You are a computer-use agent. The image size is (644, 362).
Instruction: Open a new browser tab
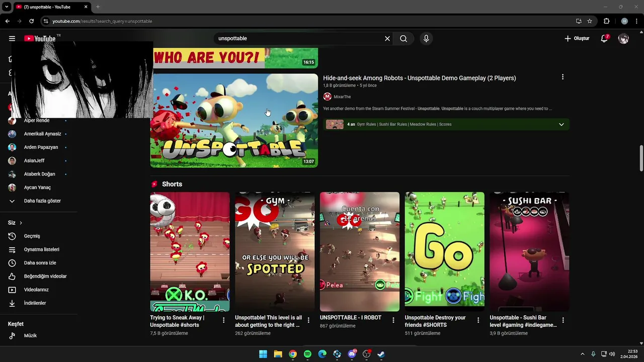point(98,7)
